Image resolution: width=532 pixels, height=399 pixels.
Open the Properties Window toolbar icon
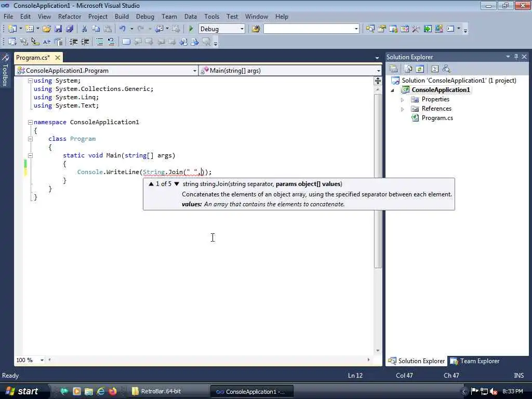point(382,29)
